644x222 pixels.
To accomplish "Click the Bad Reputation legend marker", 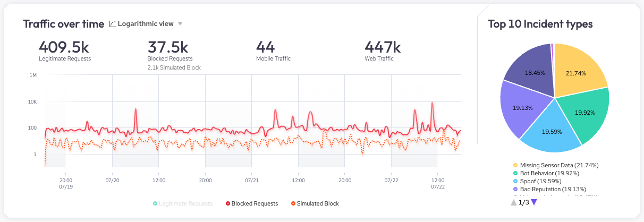I will tap(515, 188).
